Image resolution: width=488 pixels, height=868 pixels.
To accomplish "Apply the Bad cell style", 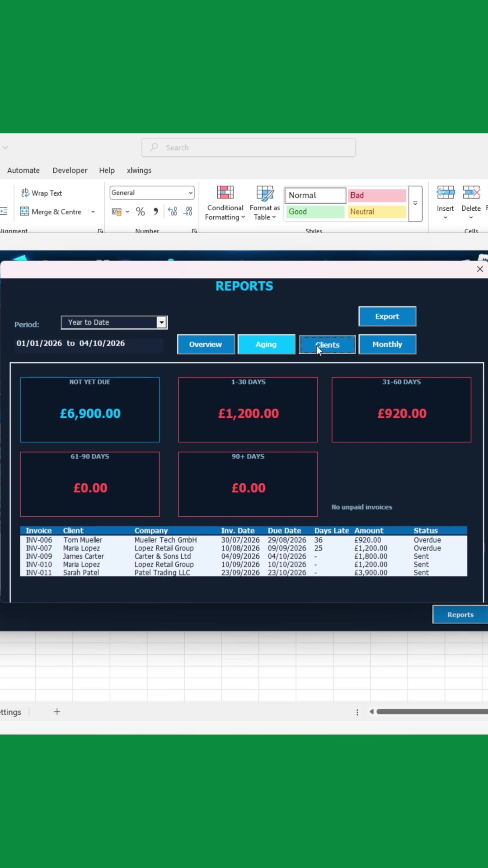I will click(x=377, y=195).
